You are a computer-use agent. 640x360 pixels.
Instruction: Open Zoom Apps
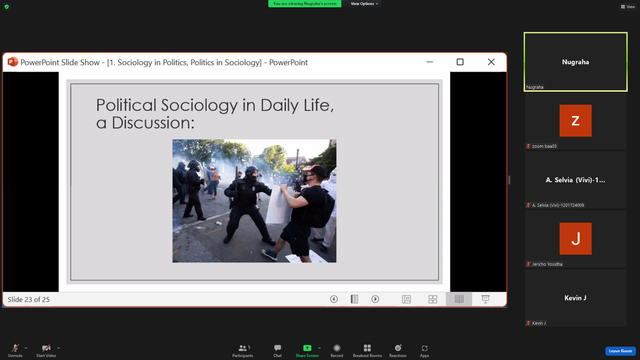[x=424, y=350]
